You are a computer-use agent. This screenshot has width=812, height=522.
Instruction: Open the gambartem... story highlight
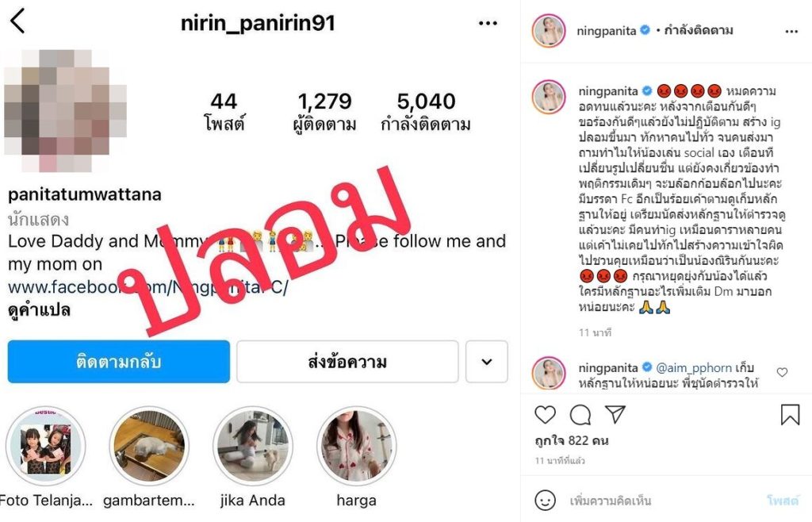[149, 447]
